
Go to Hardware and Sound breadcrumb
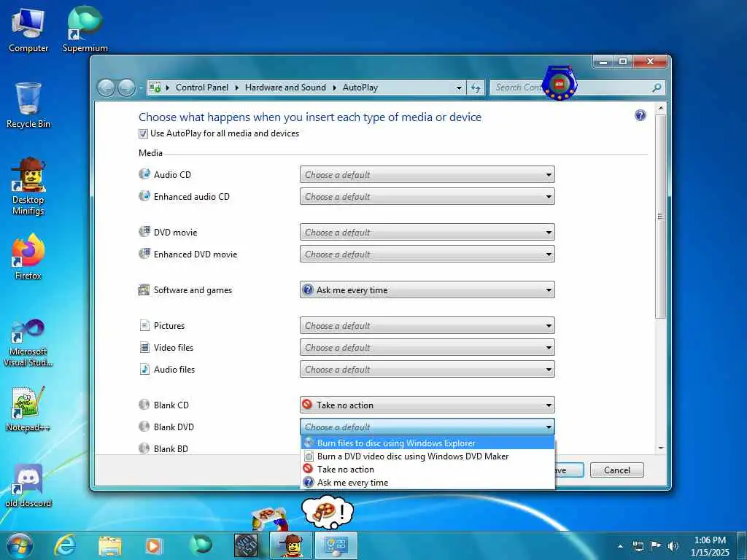point(285,87)
